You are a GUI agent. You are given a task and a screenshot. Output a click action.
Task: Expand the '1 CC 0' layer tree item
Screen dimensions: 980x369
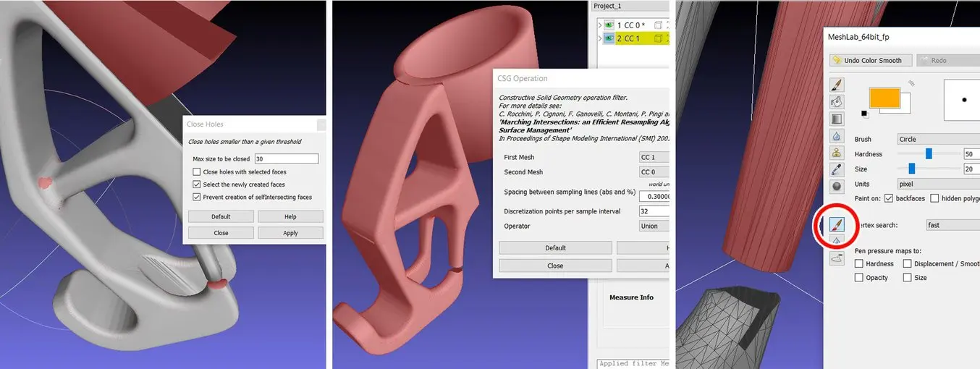click(x=599, y=25)
